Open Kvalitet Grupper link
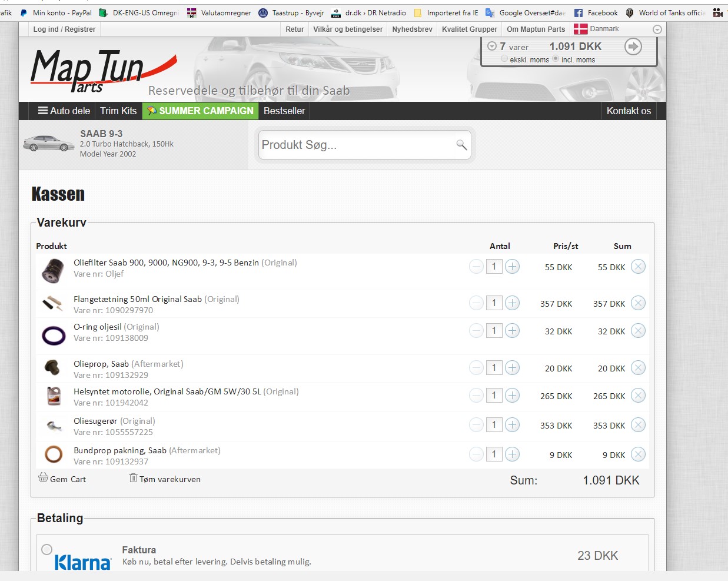The image size is (728, 581). tap(470, 29)
